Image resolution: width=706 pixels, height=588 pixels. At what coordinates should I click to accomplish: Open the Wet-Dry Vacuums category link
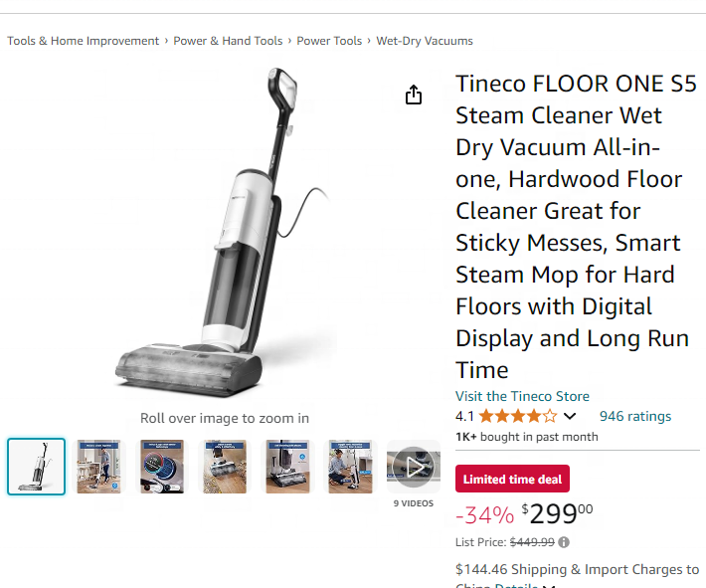425,41
